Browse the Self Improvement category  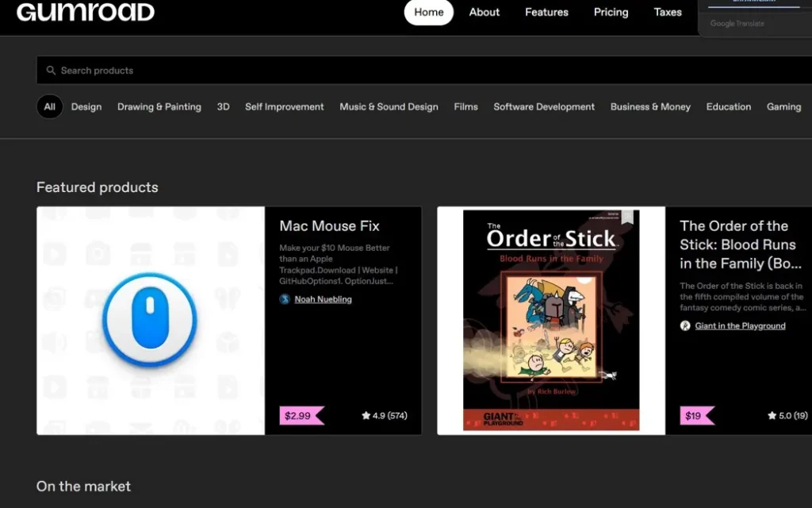[x=285, y=107]
